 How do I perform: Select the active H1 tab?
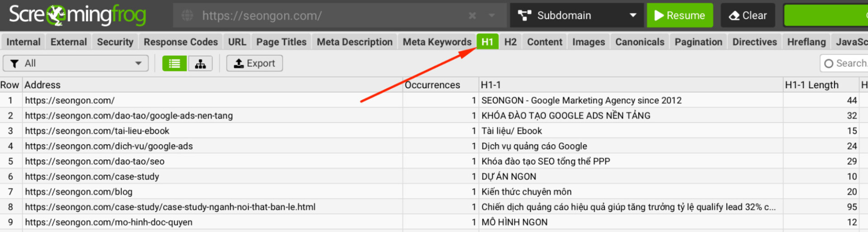487,42
